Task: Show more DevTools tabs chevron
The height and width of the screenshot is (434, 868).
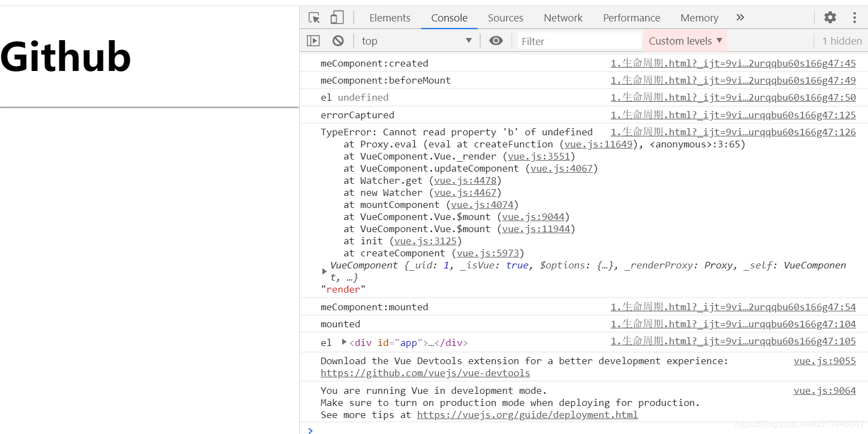Action: (740, 18)
